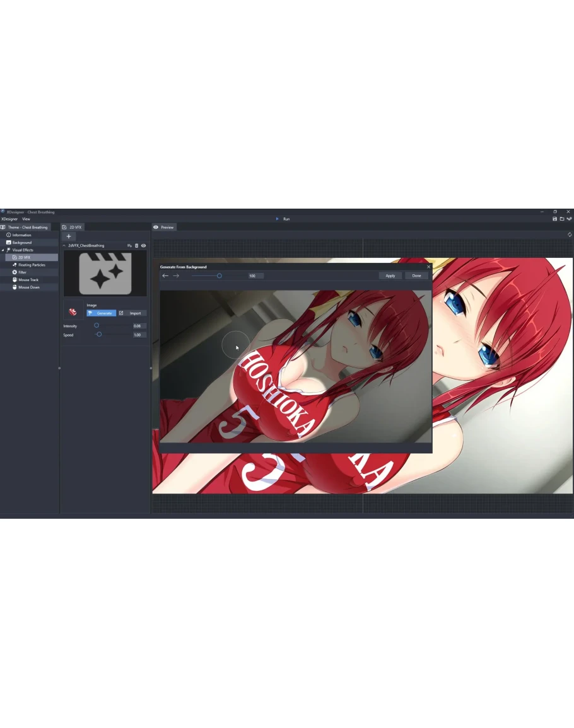Click the undo left arrow in Generate dialog
The width and height of the screenshot is (574, 728).
click(x=165, y=275)
